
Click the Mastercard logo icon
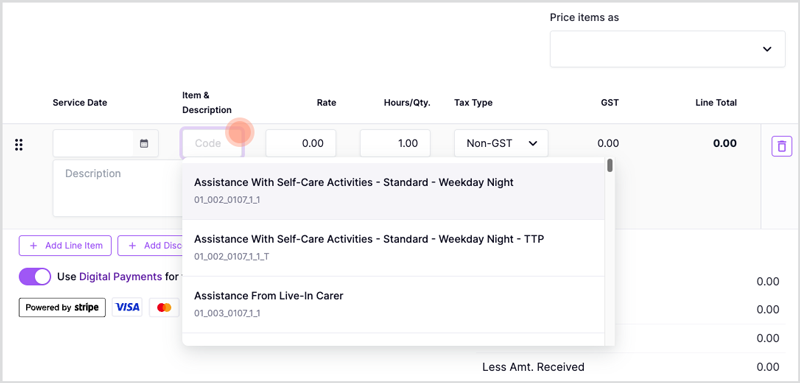tap(164, 308)
